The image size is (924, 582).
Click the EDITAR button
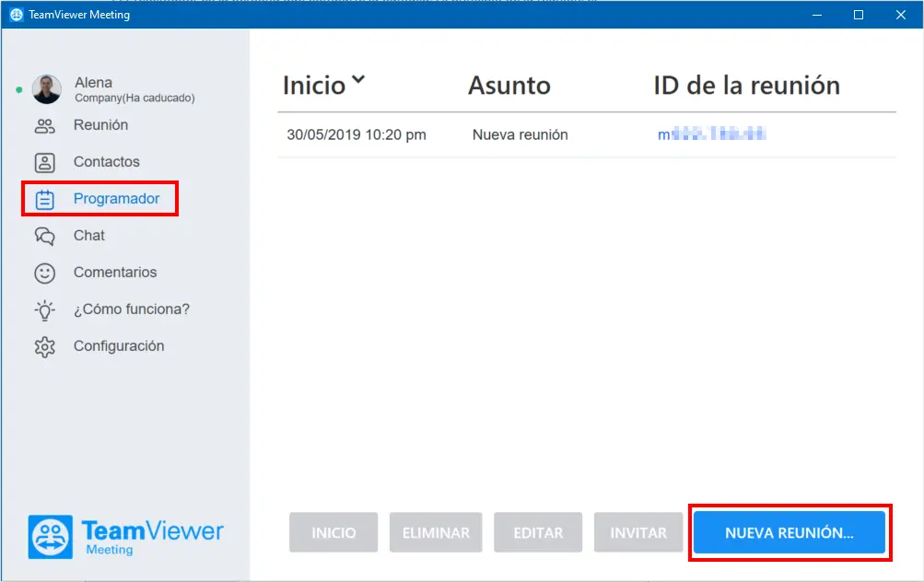[538, 532]
